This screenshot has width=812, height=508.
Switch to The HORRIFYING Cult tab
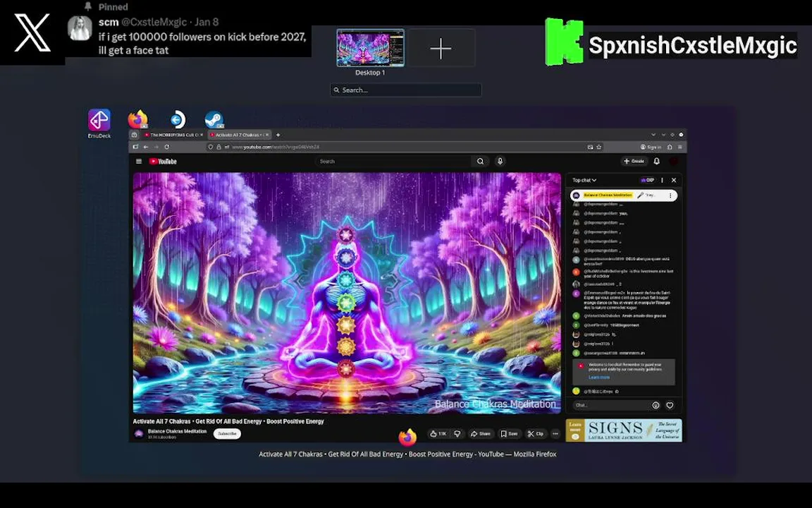coord(174,135)
